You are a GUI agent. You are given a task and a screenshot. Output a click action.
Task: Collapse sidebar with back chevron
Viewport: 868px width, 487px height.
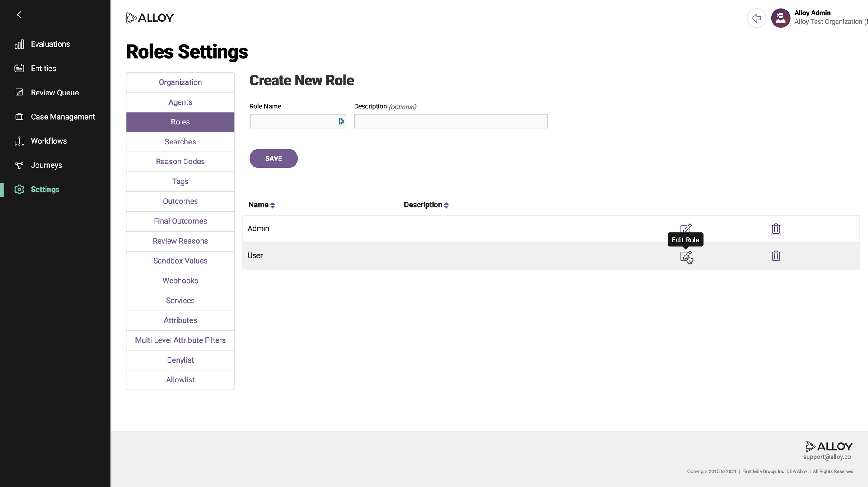coord(19,15)
